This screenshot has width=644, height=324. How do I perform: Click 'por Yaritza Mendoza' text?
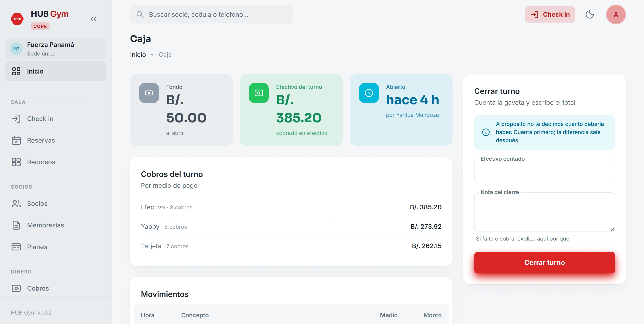tap(412, 115)
